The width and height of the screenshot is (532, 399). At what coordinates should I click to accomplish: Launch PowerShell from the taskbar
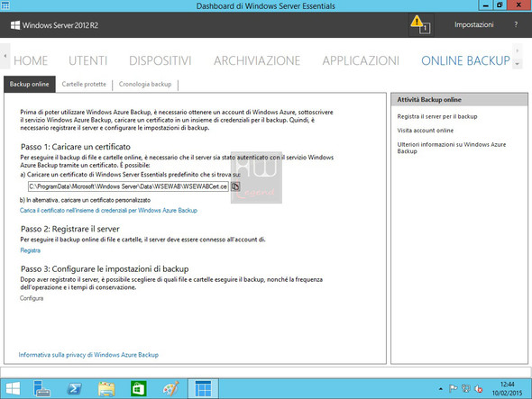coord(74,388)
